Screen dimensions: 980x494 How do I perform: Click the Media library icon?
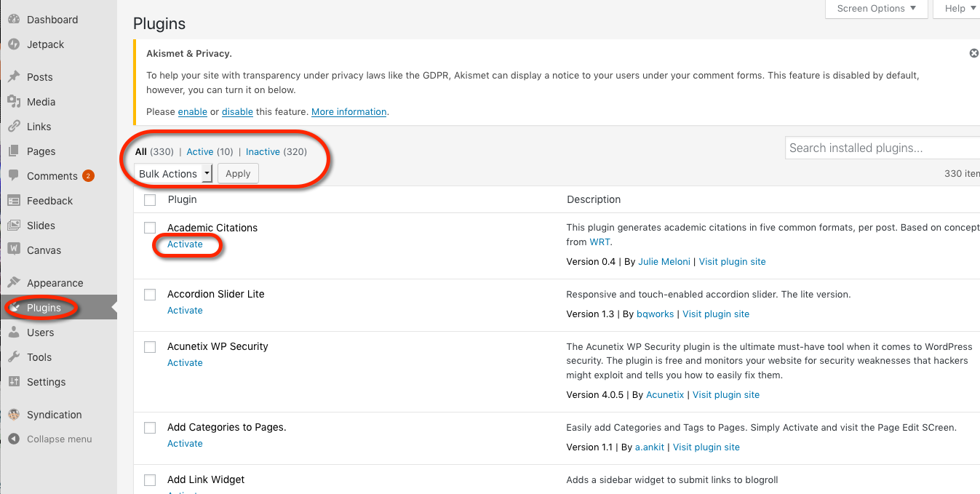(14, 102)
